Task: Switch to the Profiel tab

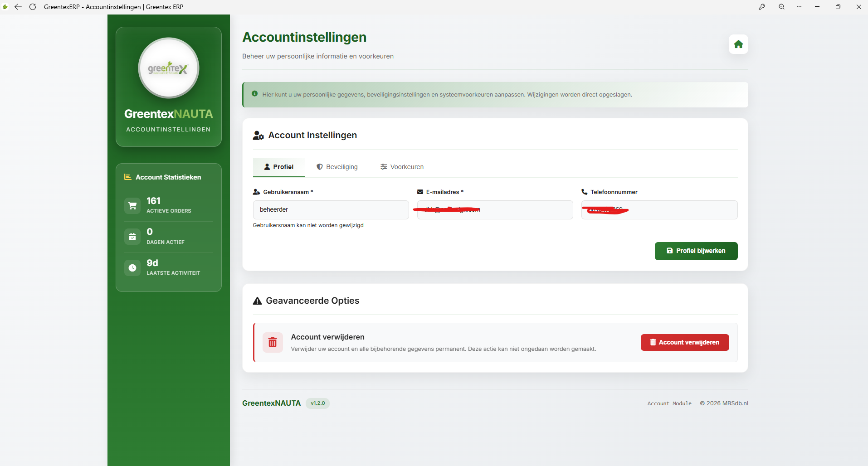Action: click(279, 167)
